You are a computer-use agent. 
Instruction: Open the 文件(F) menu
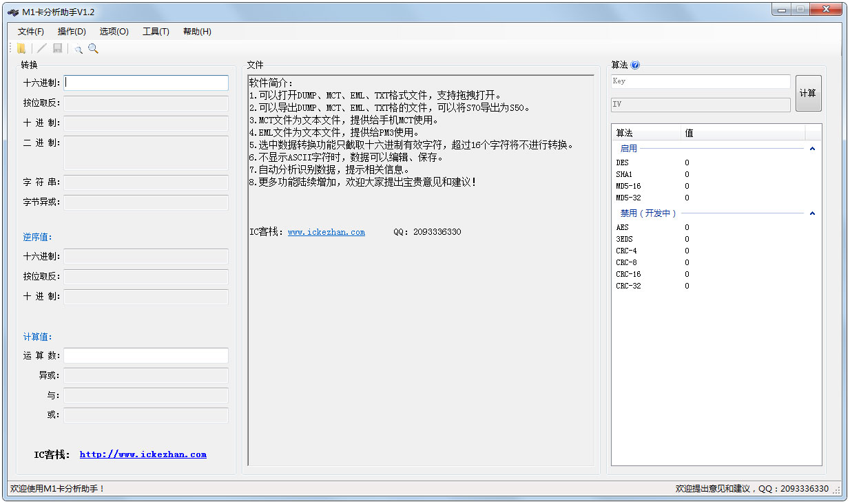31,32
